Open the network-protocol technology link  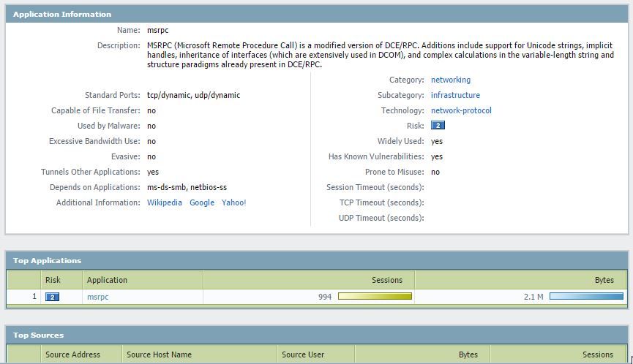point(461,110)
